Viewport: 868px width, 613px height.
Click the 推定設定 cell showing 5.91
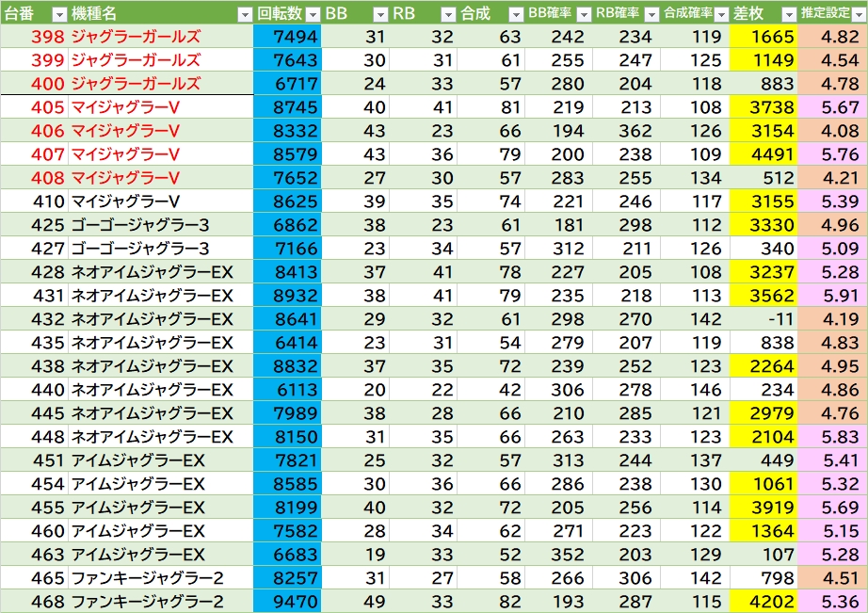(x=833, y=296)
